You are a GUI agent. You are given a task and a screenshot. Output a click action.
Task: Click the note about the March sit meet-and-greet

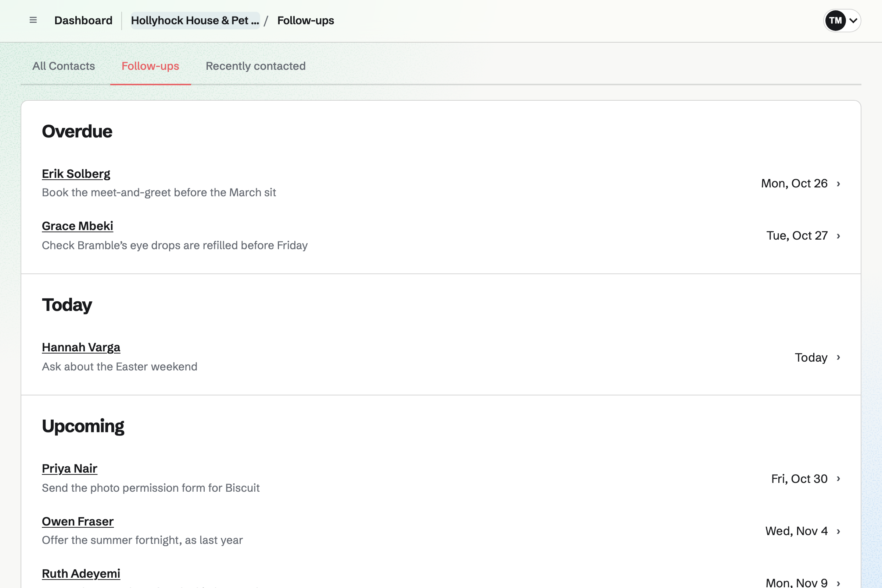tap(159, 192)
